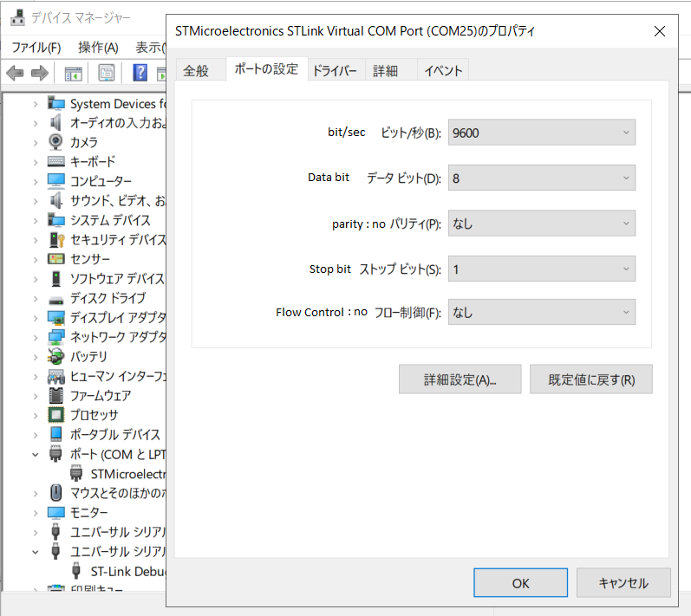Collapse the ポート (COM と LPT) tree node
Image resolution: width=691 pixels, height=616 pixels.
(x=36, y=454)
